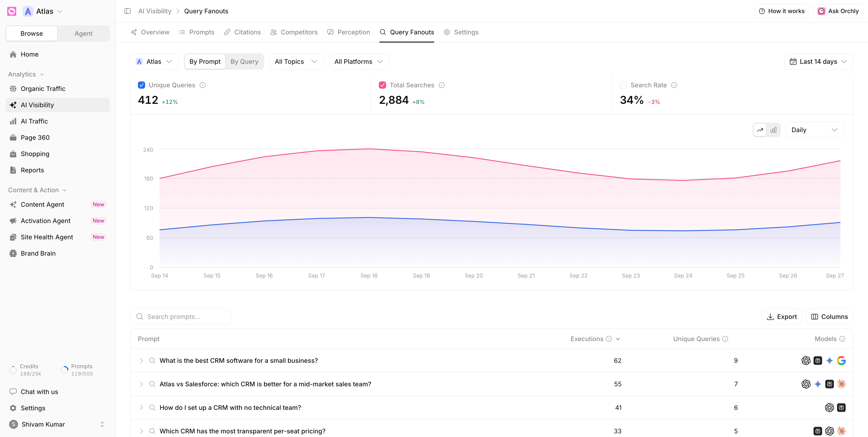868x437 pixels.
Task: Click info icon next to Unique Queries metric
Action: tap(203, 85)
